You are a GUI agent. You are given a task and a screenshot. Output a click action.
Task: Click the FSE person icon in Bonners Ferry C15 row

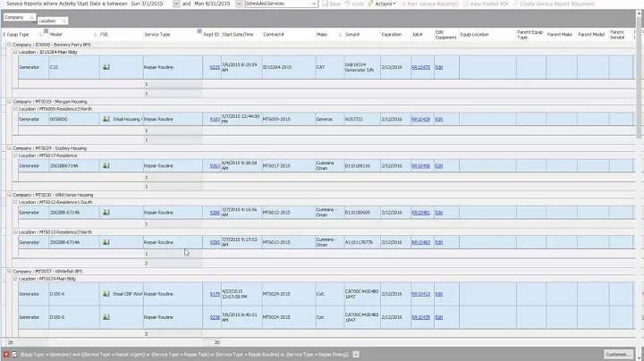106,67
